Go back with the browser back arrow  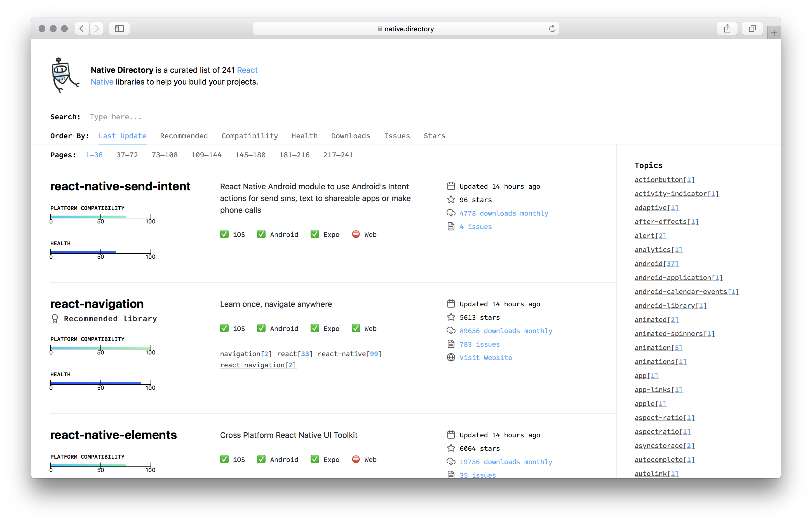pyautogui.click(x=82, y=29)
